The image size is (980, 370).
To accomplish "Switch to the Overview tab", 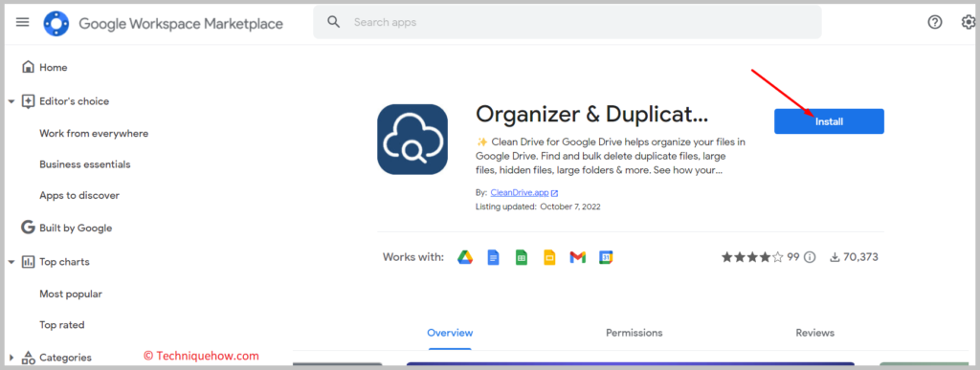I will click(450, 333).
